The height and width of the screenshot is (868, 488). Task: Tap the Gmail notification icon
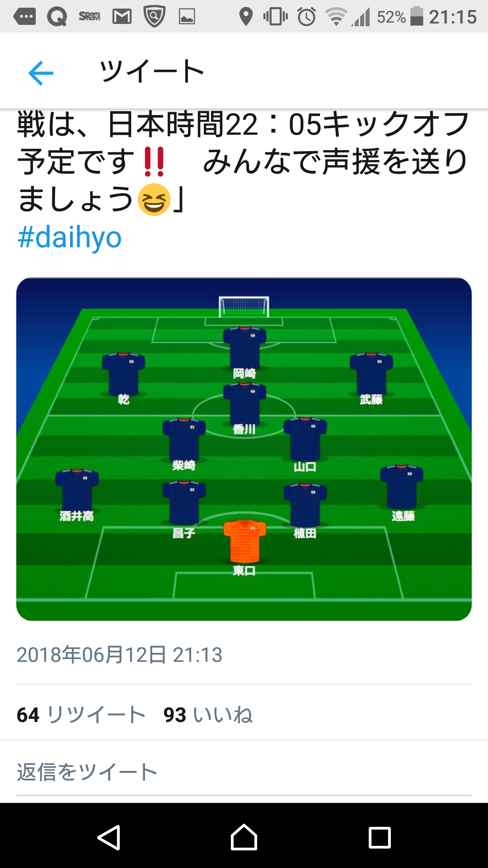pyautogui.click(x=122, y=17)
